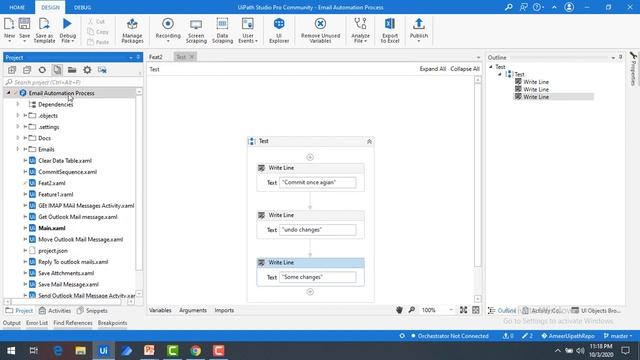The width and height of the screenshot is (640, 360).
Task: Open Find References panel
Action: [x=73, y=323]
